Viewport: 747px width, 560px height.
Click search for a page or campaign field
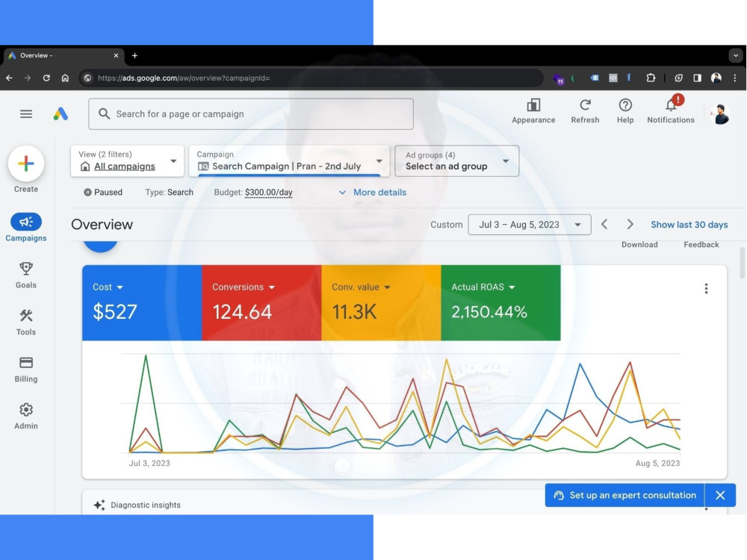[250, 113]
